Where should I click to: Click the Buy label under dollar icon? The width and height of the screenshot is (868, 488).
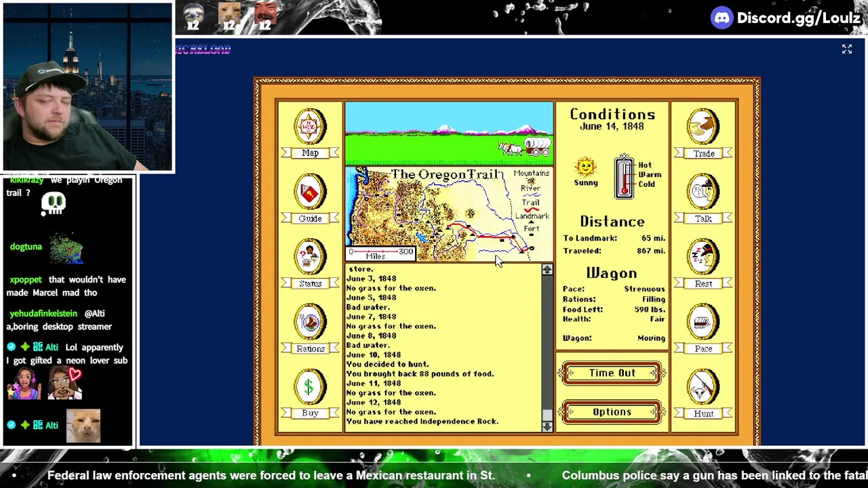click(310, 413)
